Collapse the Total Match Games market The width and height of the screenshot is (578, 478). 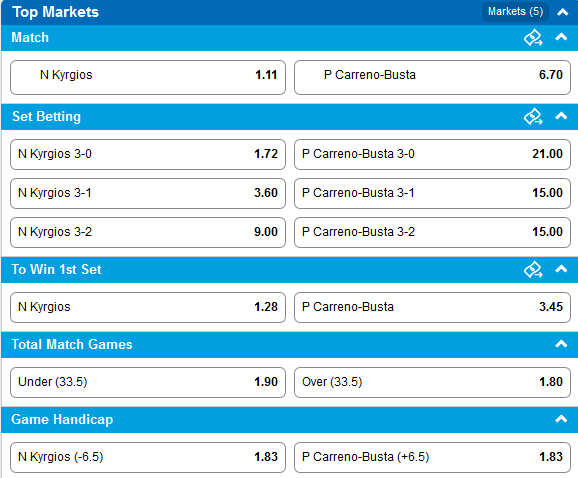tap(561, 344)
